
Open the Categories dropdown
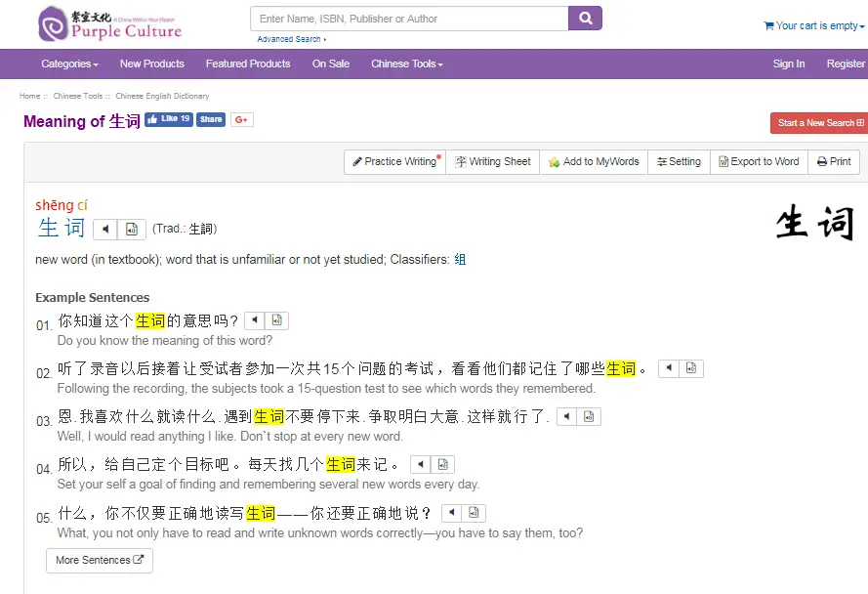67,64
